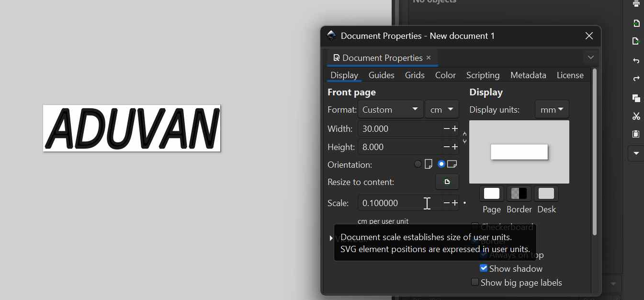Click the Export icon in the right toolbar
This screenshot has width=644, height=300.
636,41
